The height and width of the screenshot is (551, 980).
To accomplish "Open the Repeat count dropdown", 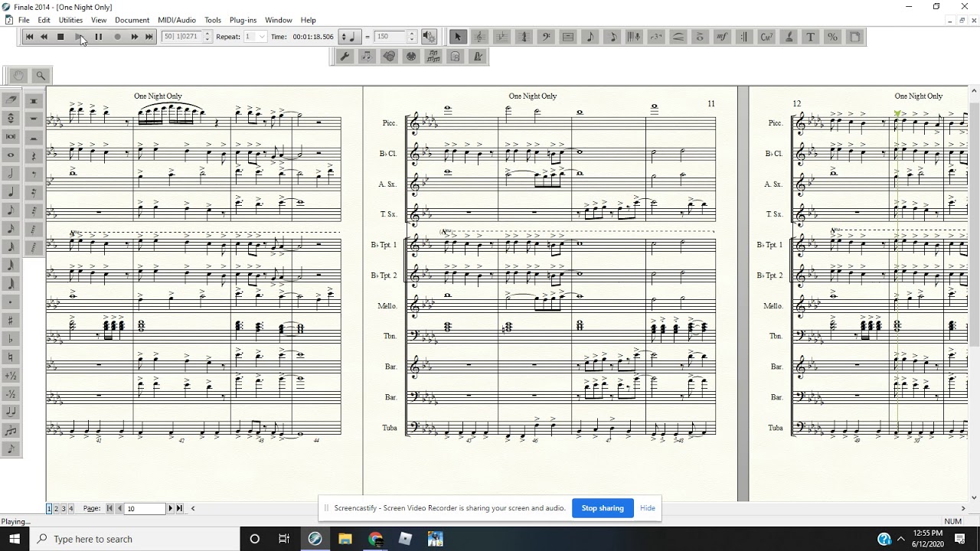I will (x=262, y=37).
